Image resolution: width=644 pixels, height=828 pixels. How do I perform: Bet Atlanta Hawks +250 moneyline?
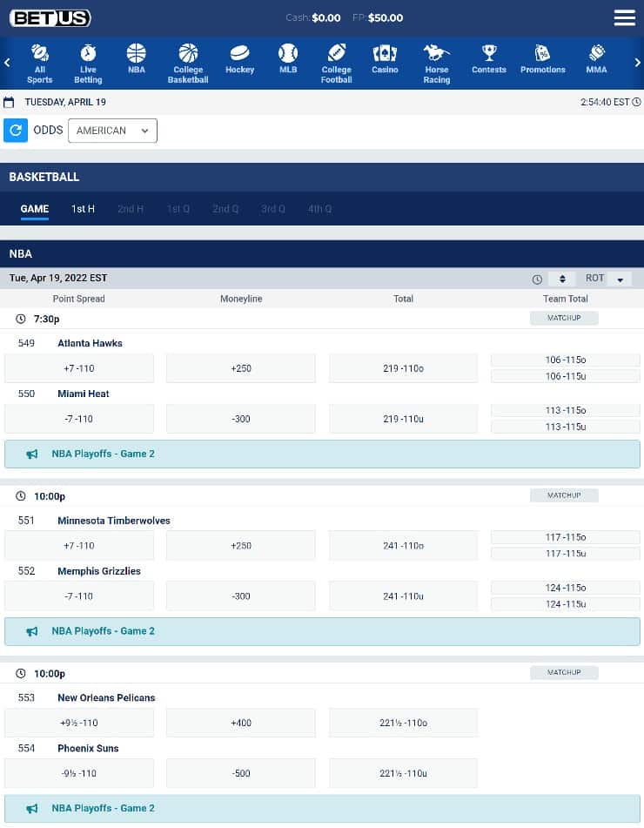pos(241,368)
